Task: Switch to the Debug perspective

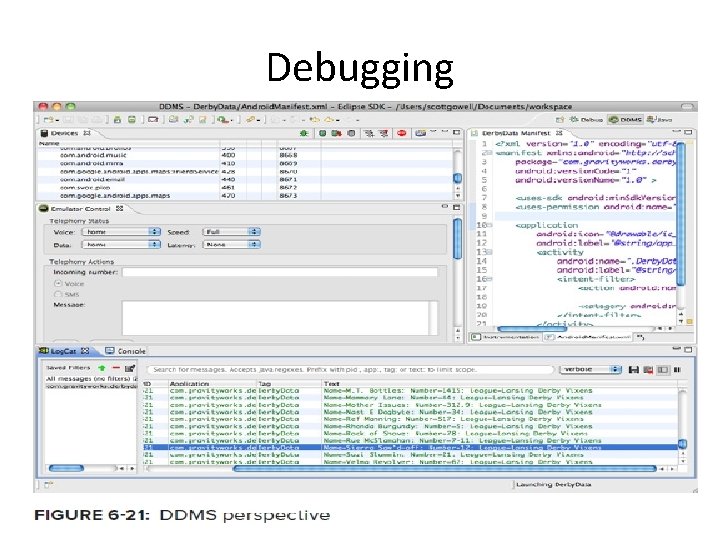Action: (x=586, y=119)
